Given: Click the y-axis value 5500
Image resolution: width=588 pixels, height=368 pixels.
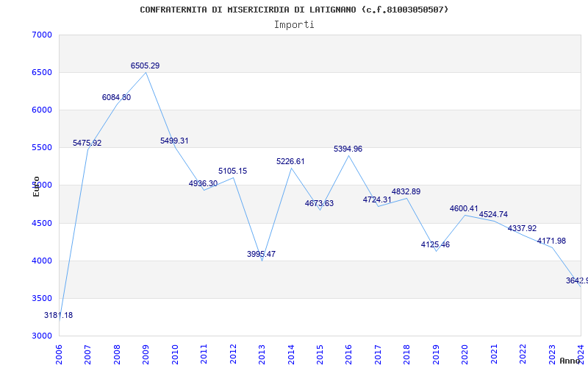Looking at the screenshot, I should [42, 148].
